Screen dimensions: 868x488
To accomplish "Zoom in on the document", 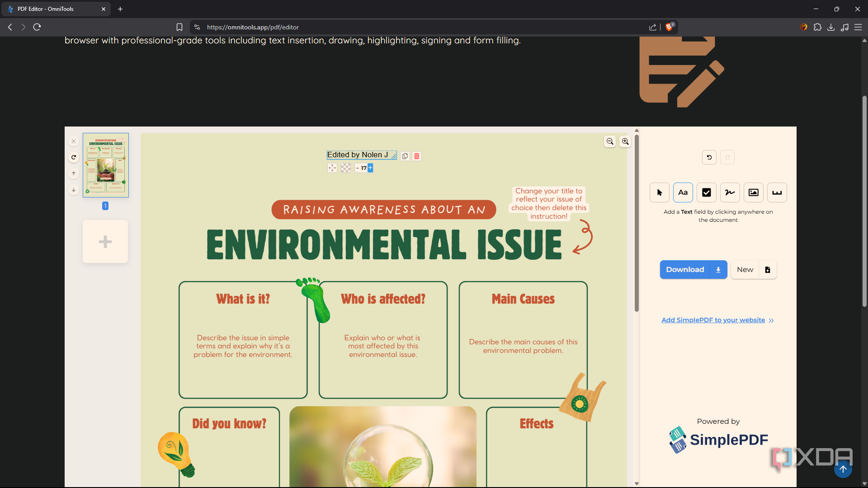I will [625, 141].
